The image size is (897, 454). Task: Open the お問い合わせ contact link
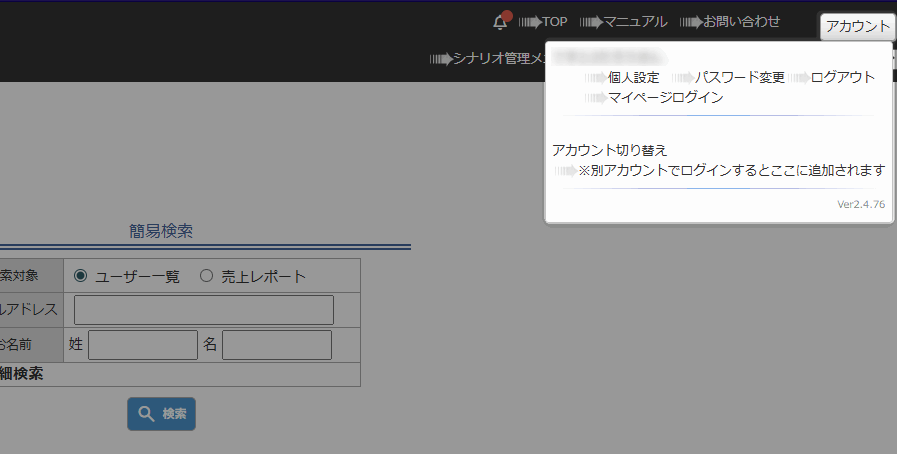click(x=741, y=21)
